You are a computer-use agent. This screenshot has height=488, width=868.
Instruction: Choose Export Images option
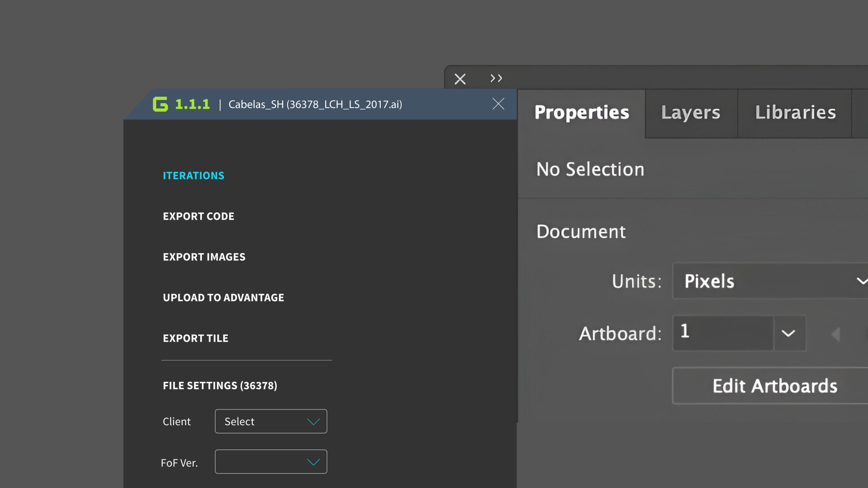click(204, 257)
